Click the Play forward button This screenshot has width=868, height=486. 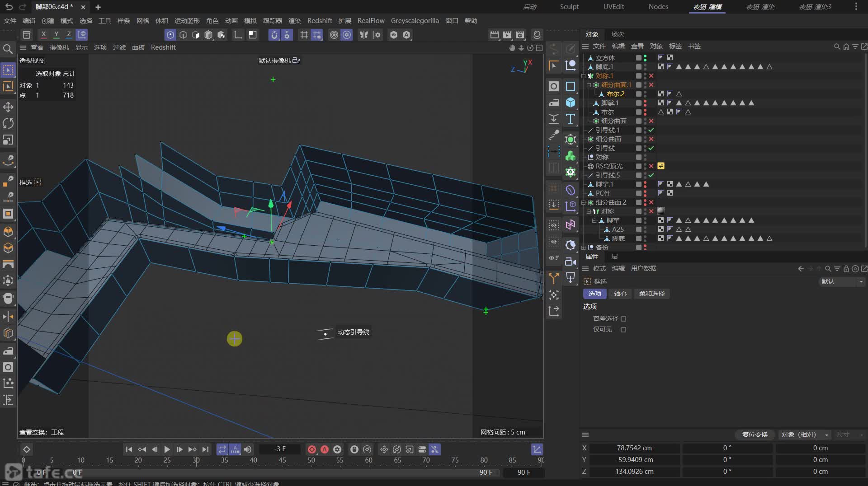click(167, 449)
